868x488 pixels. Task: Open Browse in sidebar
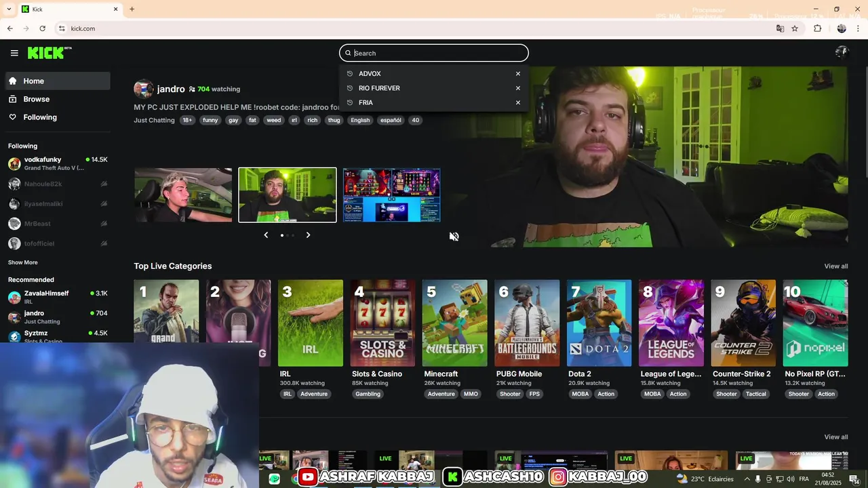58,99
